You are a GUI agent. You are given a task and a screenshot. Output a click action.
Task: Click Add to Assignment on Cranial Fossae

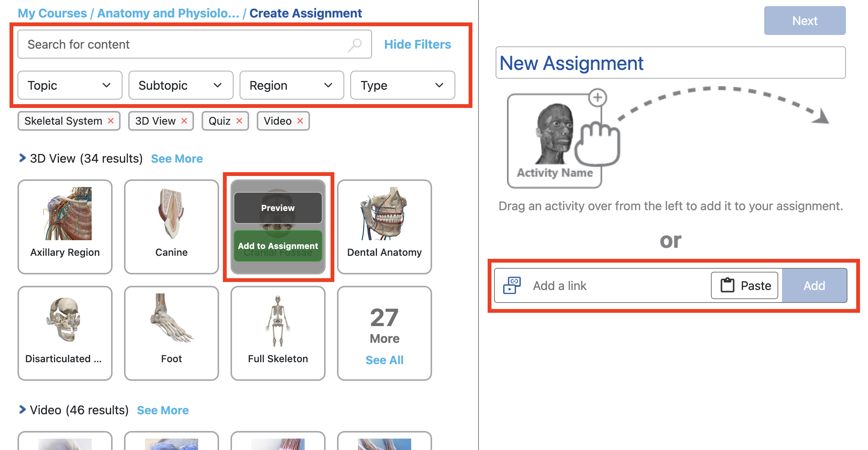point(278,246)
